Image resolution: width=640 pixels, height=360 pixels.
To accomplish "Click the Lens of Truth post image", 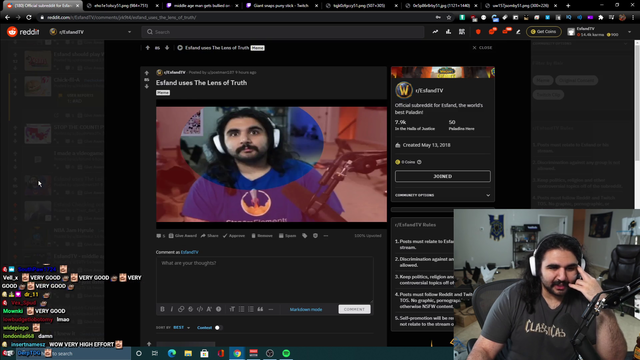I will 271,164.
